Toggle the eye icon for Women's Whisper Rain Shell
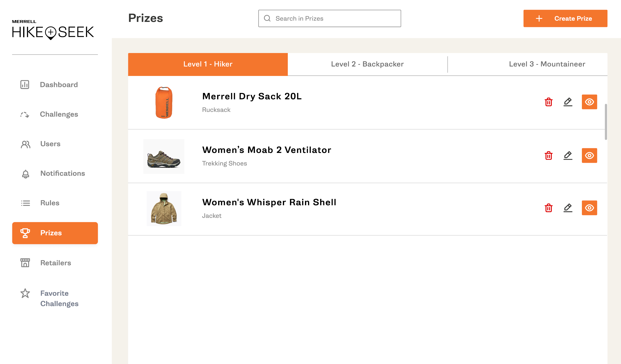Image resolution: width=621 pixels, height=364 pixels. 589,208
